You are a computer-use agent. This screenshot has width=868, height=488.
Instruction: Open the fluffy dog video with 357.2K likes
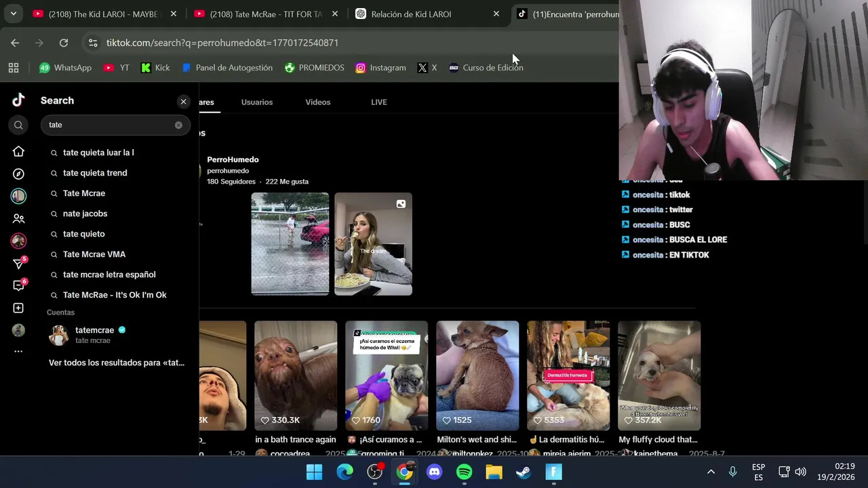click(x=659, y=375)
